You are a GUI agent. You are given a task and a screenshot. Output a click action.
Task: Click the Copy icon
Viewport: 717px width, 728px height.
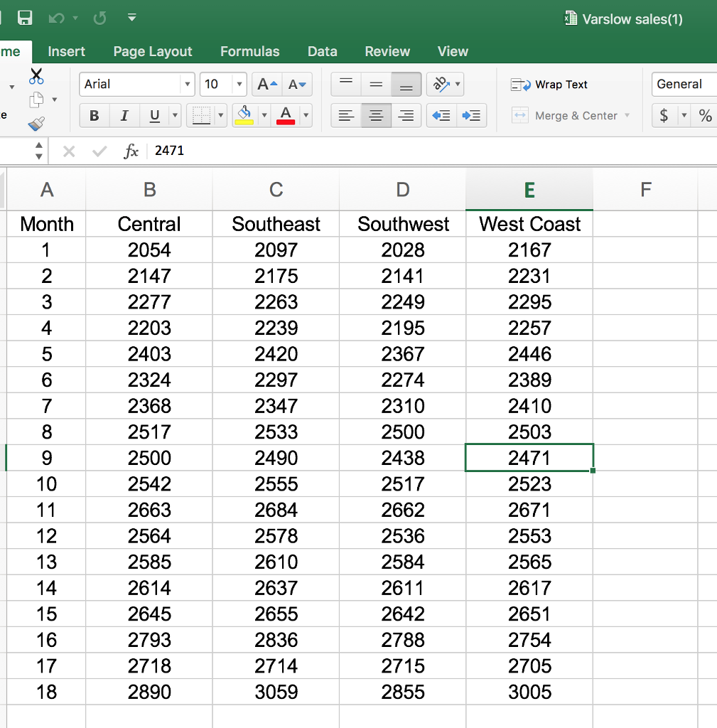coord(36,100)
